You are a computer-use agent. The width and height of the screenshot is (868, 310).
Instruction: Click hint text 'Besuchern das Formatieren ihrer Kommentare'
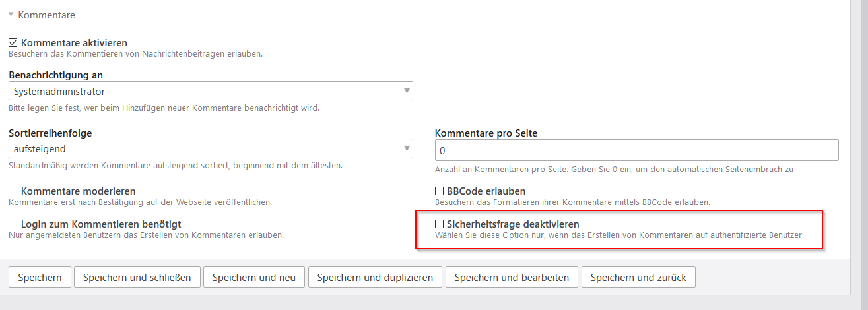572,202
